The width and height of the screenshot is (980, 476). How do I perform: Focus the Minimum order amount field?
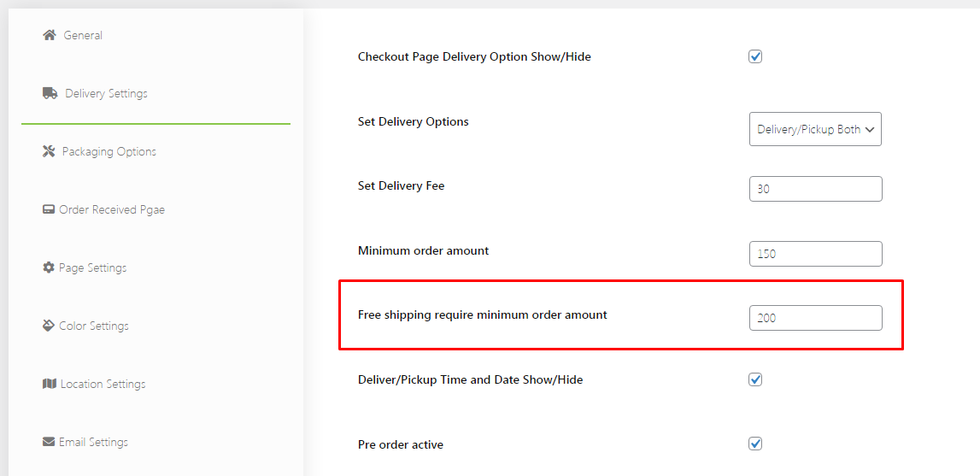[x=815, y=254]
